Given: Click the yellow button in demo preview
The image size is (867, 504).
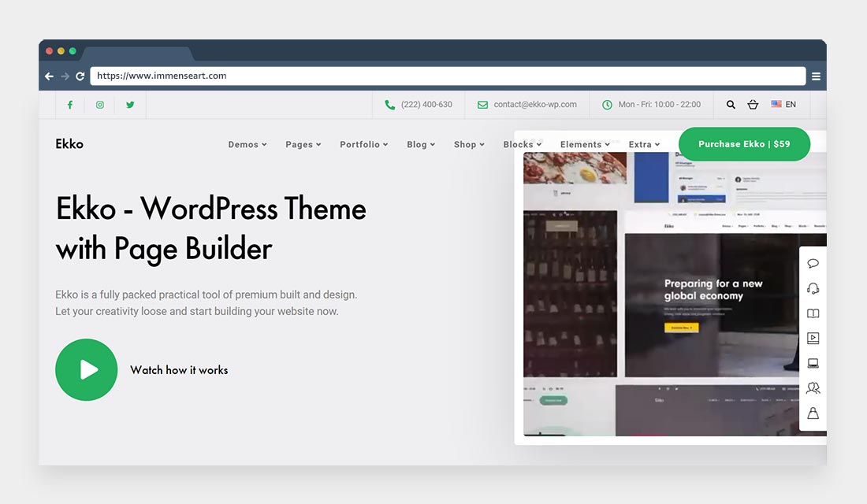Looking at the screenshot, I should tap(681, 328).
